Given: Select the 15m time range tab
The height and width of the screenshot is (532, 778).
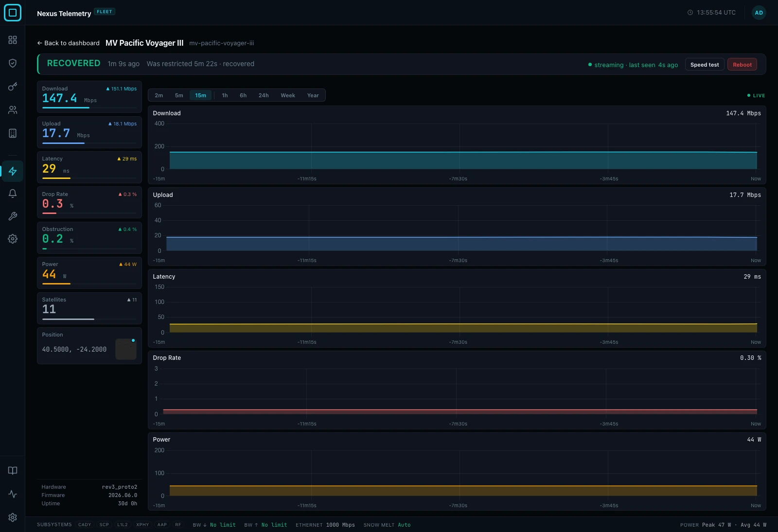Looking at the screenshot, I should point(200,95).
